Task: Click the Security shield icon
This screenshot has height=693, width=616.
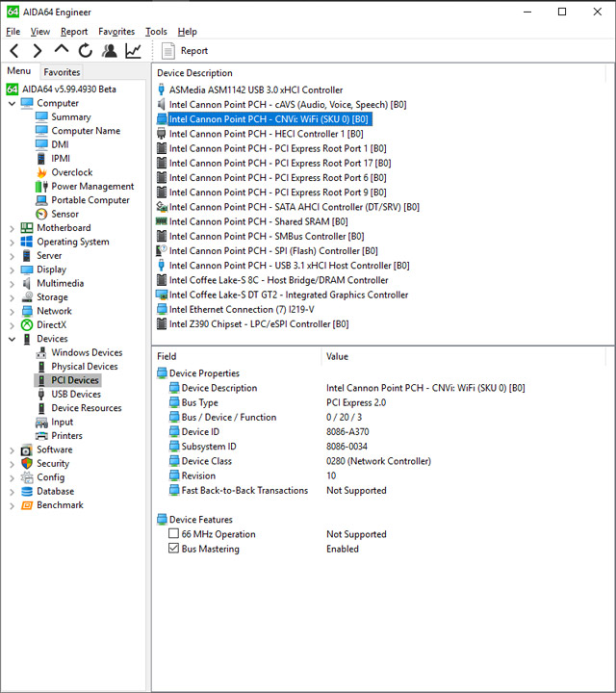Action: pos(27,463)
